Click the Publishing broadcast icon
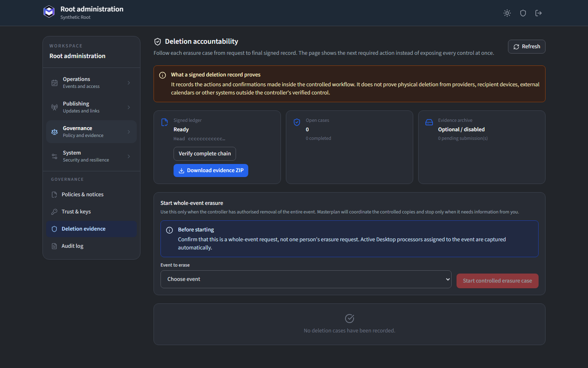588x368 pixels. (54, 107)
